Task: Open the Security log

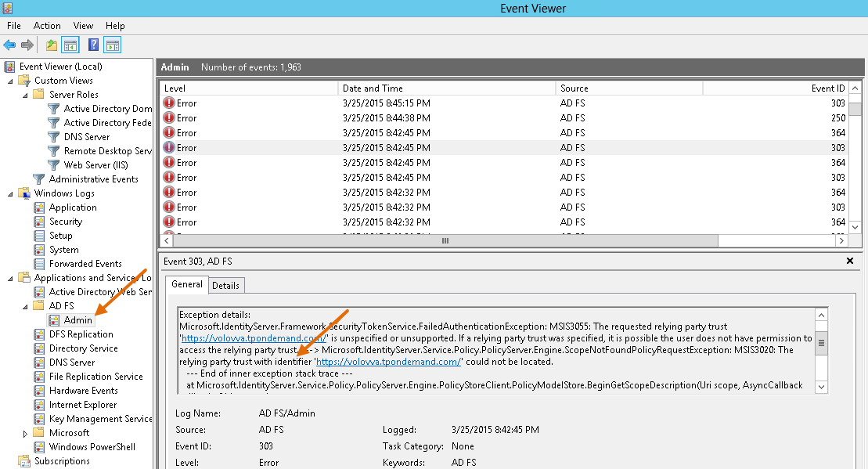Action: pyautogui.click(x=65, y=222)
